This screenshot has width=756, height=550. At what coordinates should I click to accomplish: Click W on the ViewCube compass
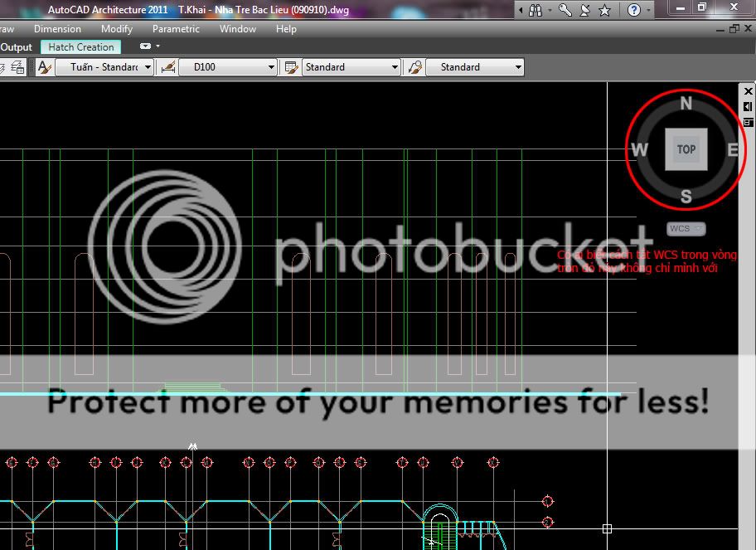click(639, 149)
